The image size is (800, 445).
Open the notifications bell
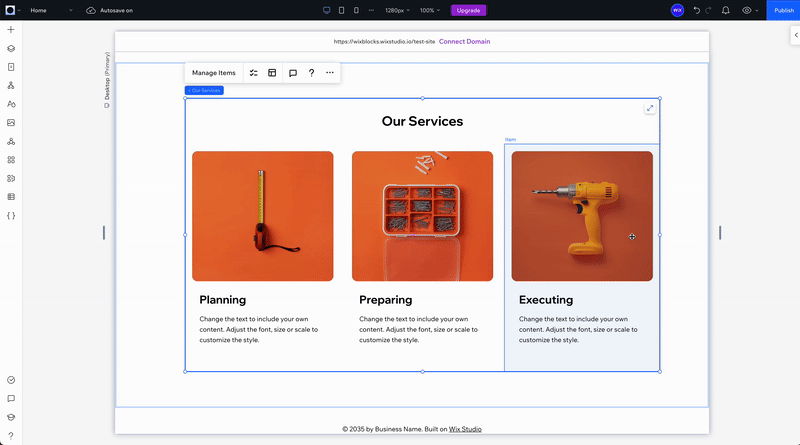click(726, 10)
